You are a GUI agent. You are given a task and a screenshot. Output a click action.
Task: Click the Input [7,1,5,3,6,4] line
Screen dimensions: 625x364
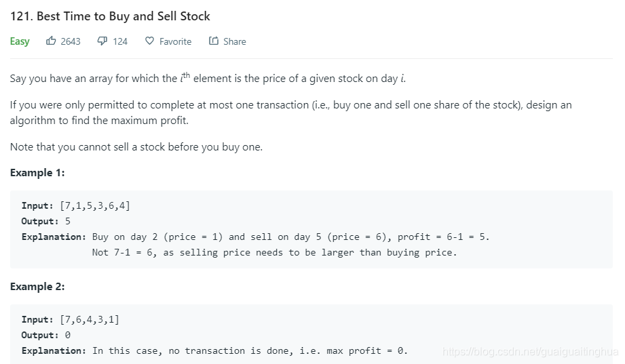tap(75, 205)
